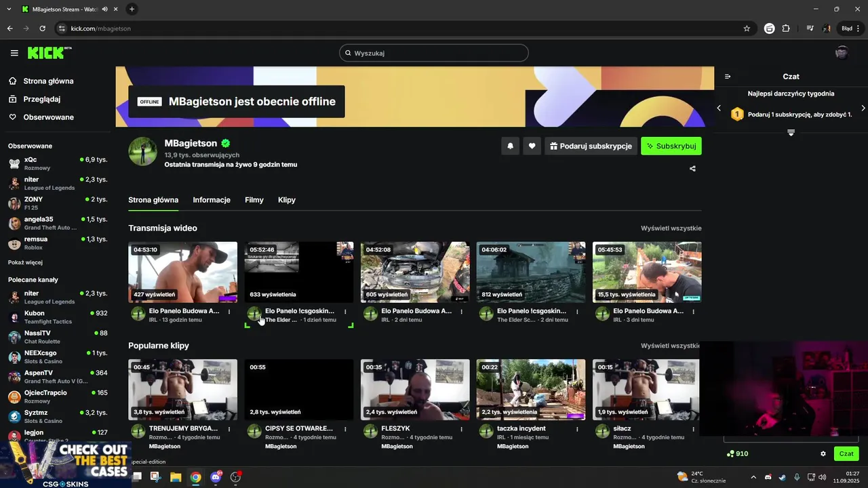Play the 04:53:10 stream video thumbnail
The width and height of the screenshot is (868, 488).
pyautogui.click(x=183, y=272)
